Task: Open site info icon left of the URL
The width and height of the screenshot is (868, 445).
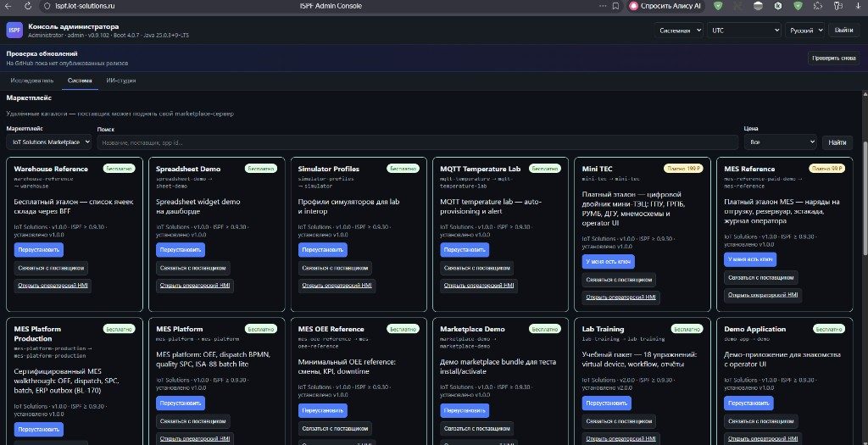Action: 47,6
